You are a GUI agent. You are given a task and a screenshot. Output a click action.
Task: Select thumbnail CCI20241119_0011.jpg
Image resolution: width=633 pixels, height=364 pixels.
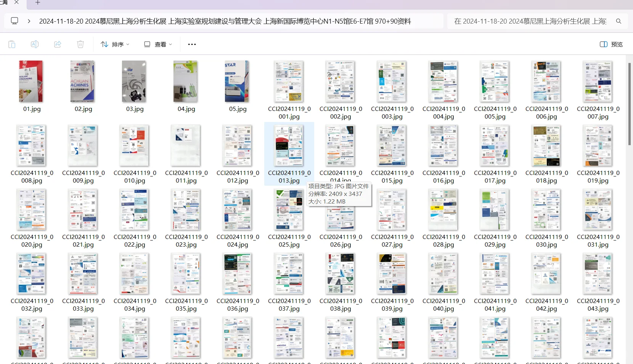click(186, 145)
